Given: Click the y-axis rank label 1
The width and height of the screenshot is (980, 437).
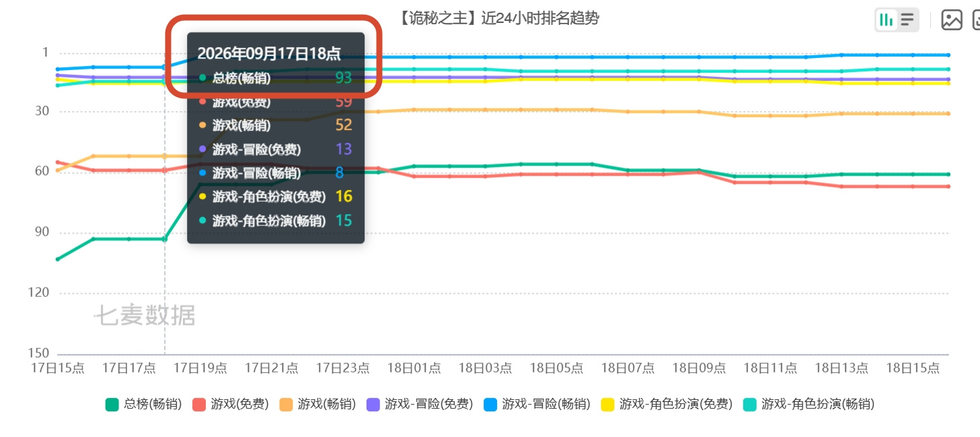Looking at the screenshot, I should (x=46, y=53).
